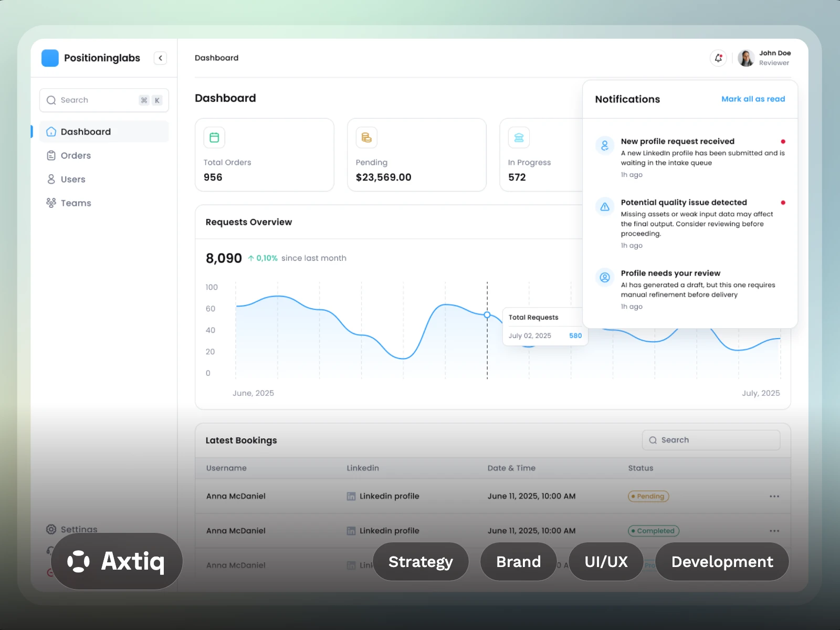Click the Pending coins icon
Image resolution: width=840 pixels, height=630 pixels.
tap(366, 138)
